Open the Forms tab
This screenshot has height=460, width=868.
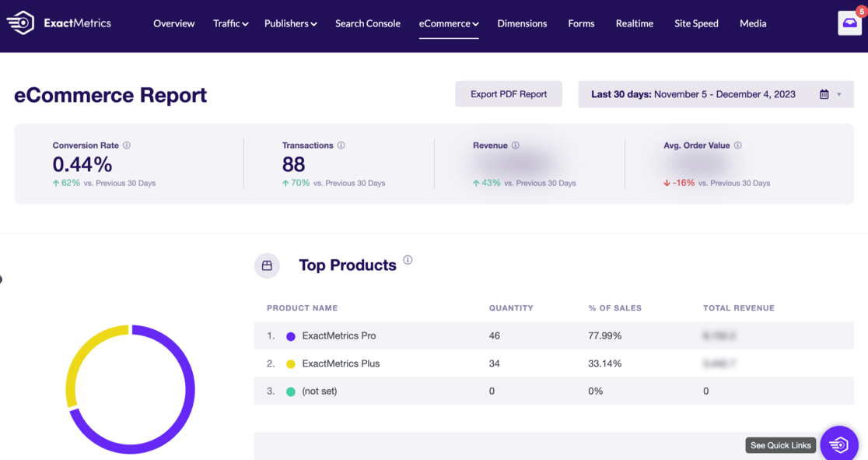point(581,23)
